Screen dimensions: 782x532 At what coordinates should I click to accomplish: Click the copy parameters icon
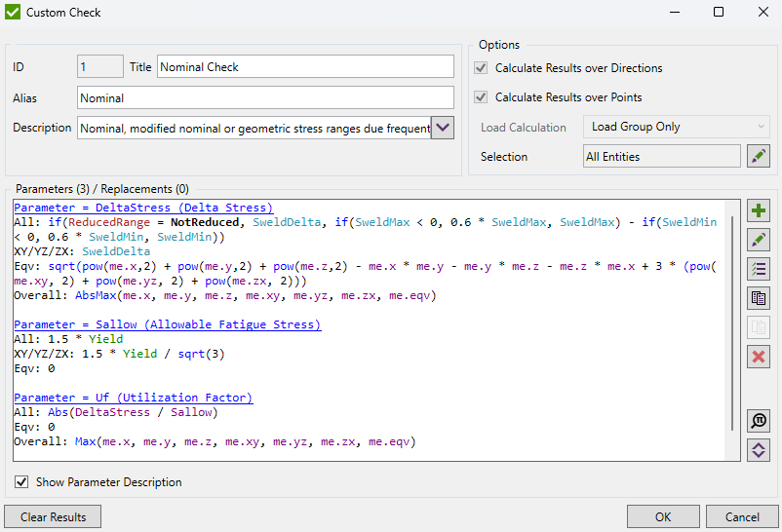(x=758, y=298)
